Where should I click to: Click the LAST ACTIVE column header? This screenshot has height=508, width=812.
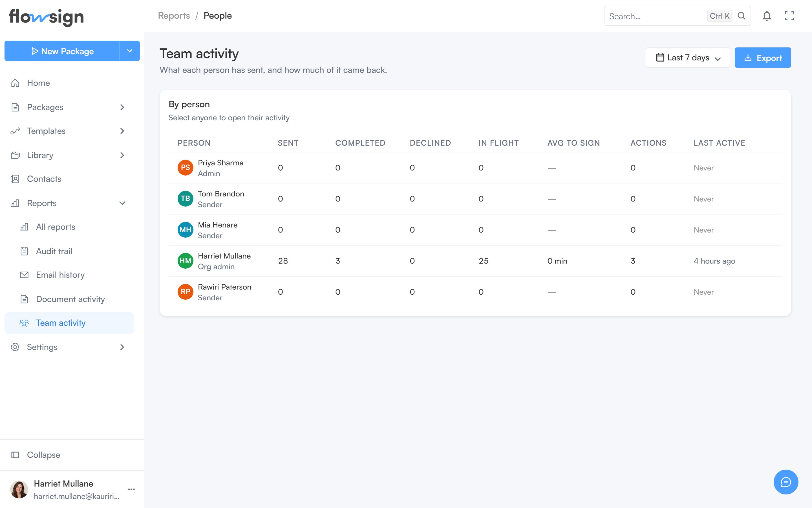click(720, 143)
